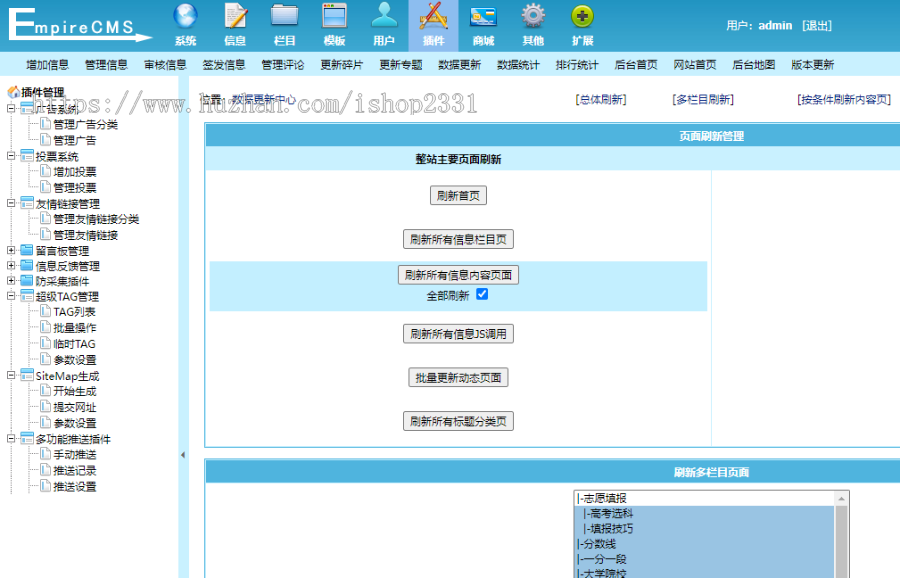Hide the left sidebar with arrow
The width and height of the screenshot is (900, 578).
183,455
